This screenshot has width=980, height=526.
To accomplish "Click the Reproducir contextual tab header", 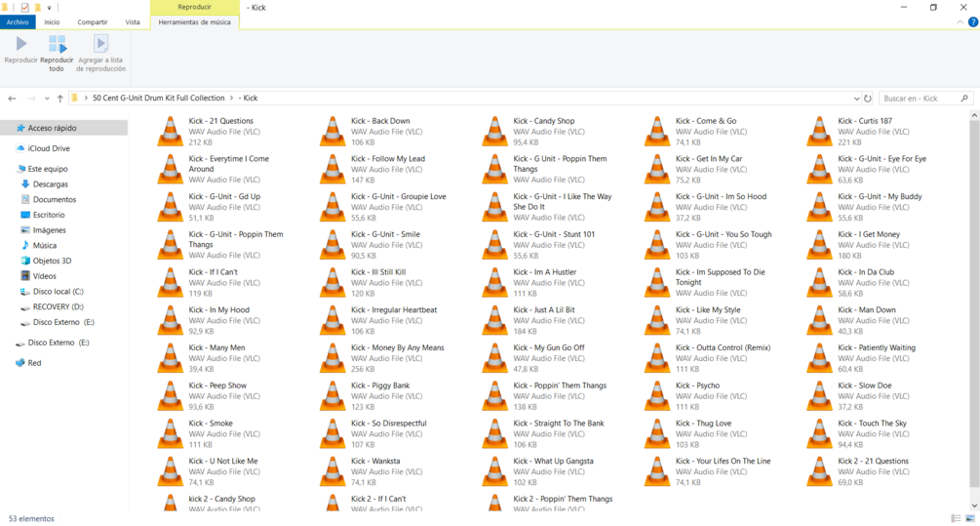I will pyautogui.click(x=194, y=7).
